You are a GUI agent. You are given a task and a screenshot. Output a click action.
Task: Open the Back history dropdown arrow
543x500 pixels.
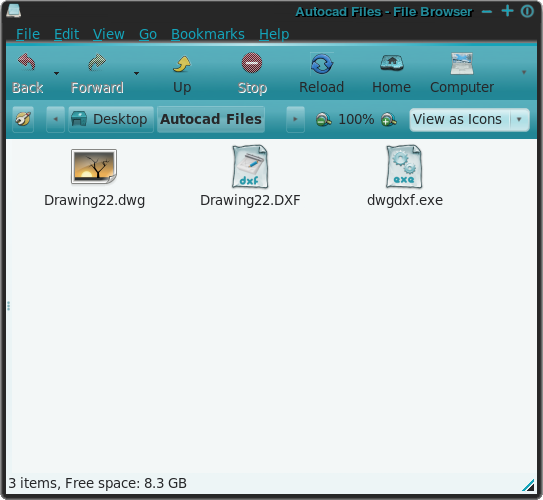click(56, 73)
